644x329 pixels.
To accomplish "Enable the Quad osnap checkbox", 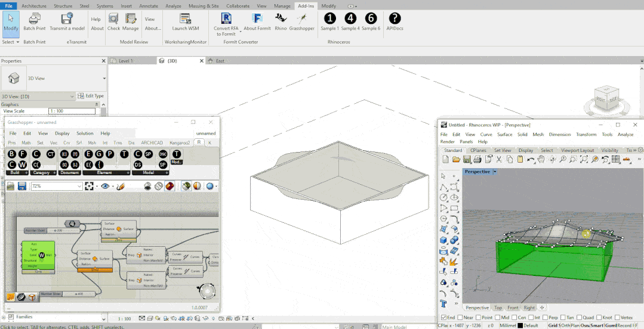I will coord(579,318).
